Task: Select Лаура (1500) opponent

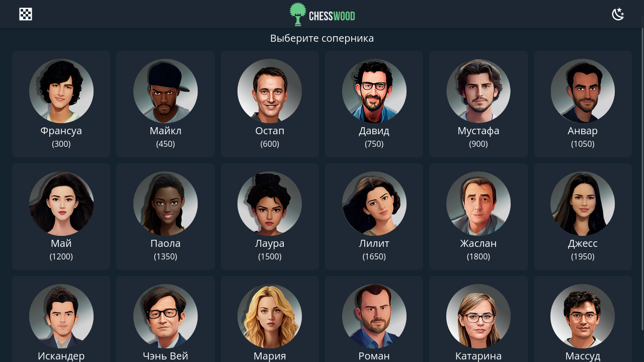Action: 270,217
